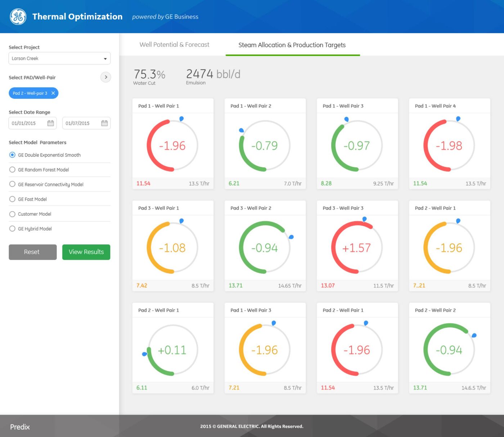This screenshot has height=437, width=504.
Task: Switch to Well Potential & Forecast tab
Action: (174, 45)
